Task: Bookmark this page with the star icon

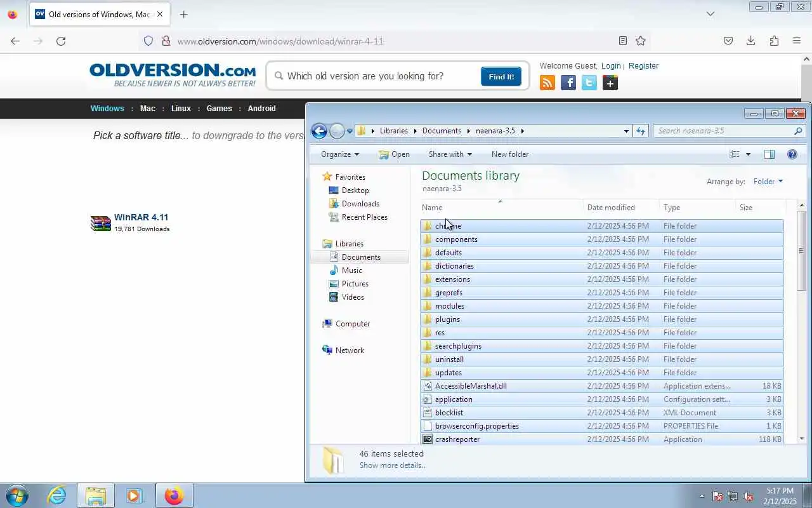Action: pos(641,41)
